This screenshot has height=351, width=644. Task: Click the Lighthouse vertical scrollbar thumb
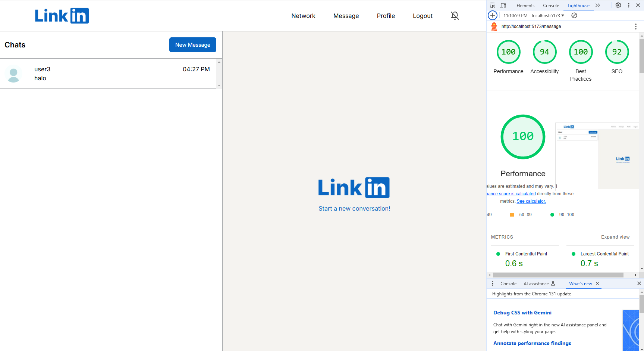(x=641, y=56)
